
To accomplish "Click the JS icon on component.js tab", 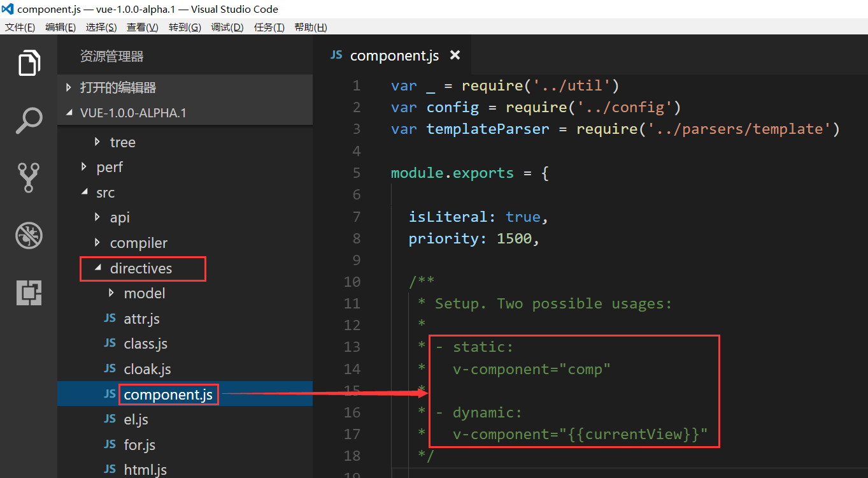I will click(x=336, y=55).
